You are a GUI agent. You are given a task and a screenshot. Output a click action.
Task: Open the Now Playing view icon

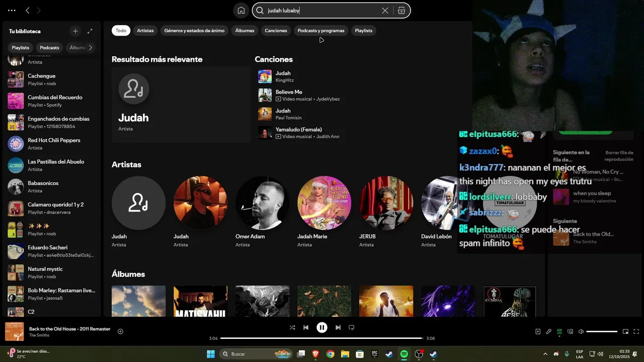(x=538, y=332)
